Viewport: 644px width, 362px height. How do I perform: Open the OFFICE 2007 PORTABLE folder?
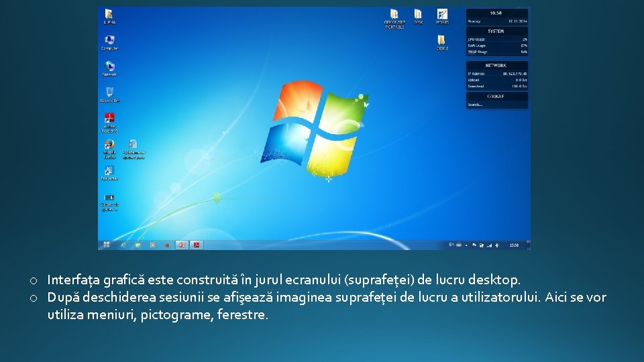point(394,19)
